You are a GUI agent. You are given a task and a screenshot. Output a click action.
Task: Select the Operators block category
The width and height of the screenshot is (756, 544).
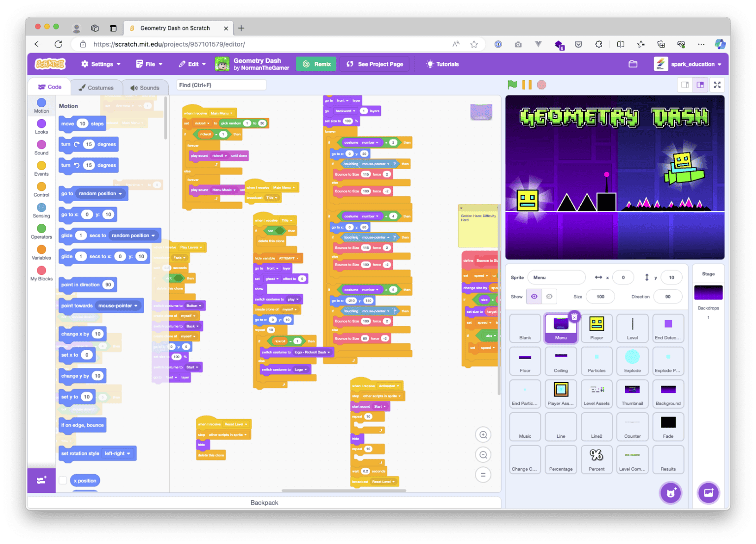pyautogui.click(x=41, y=232)
